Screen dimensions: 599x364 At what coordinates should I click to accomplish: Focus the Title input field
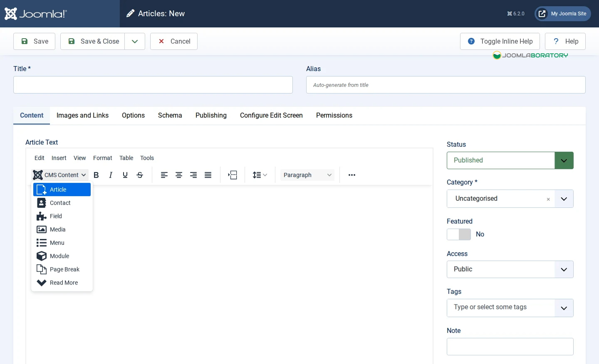(153, 85)
